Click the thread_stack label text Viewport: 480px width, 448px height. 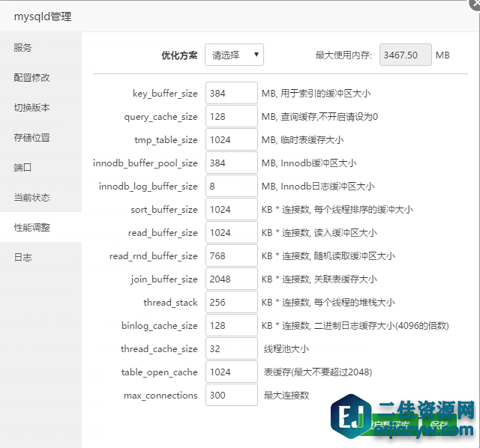tap(170, 303)
